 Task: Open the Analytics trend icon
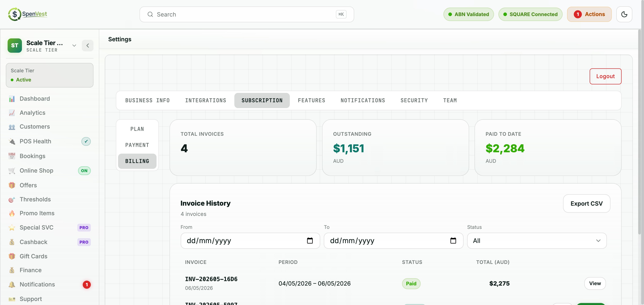point(12,113)
